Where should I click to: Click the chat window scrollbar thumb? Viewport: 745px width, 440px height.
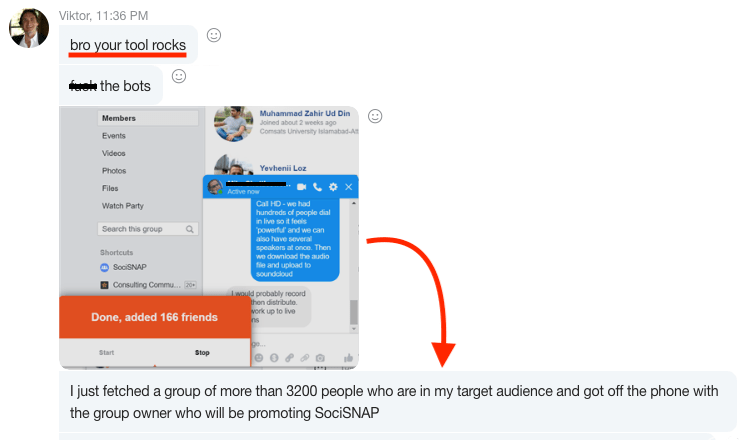(353, 312)
